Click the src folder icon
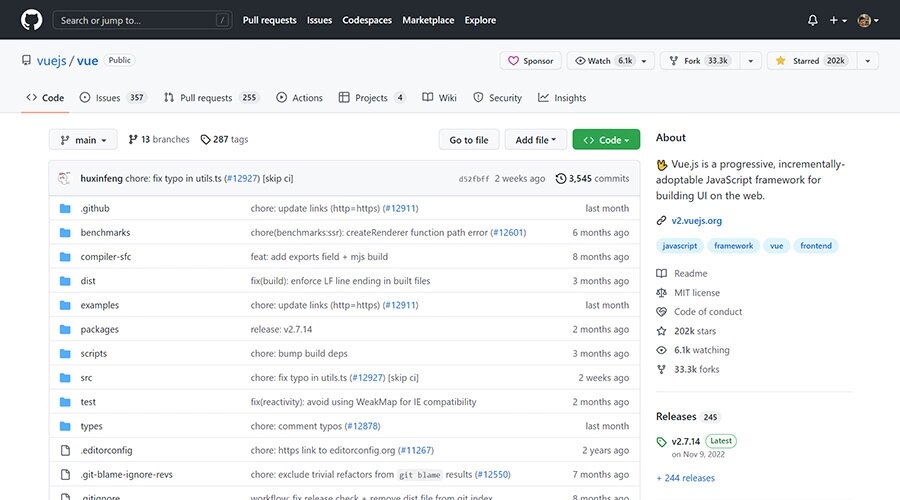Viewport: 900px width, 500px height. (65, 378)
